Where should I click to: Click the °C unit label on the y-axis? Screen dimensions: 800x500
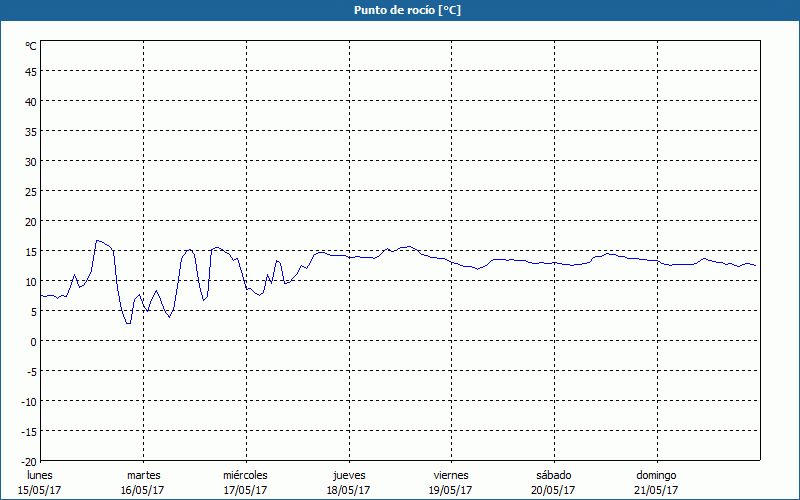[x=31, y=46]
